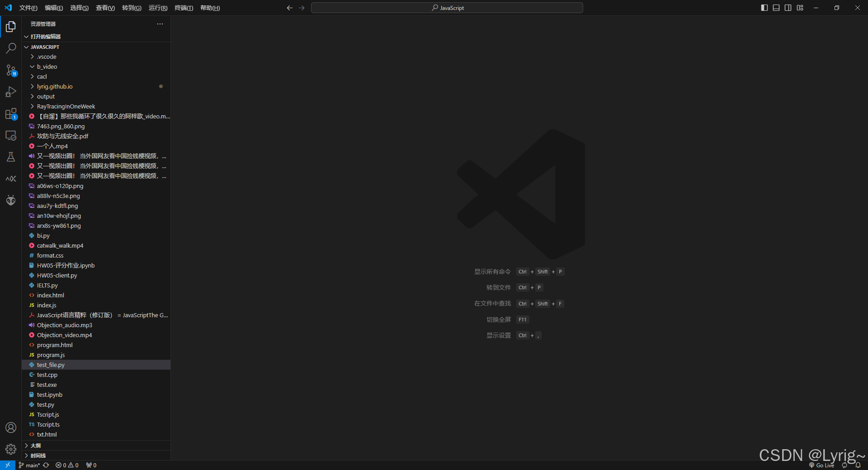Open the Testing flask icon
868x470 pixels.
tap(11, 157)
